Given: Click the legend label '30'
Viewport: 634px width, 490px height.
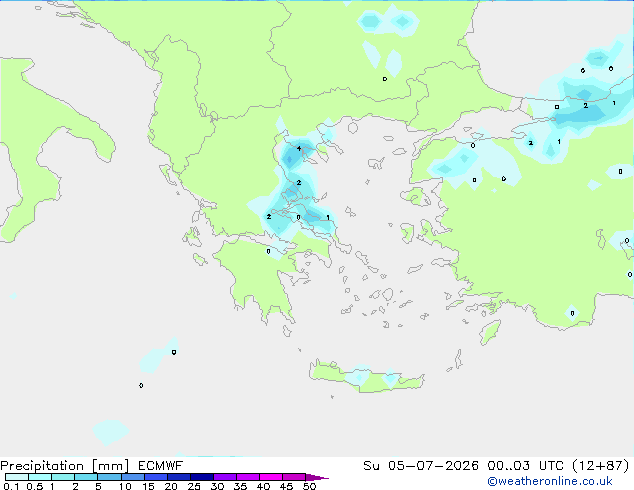Looking at the screenshot, I should pyautogui.click(x=217, y=486).
